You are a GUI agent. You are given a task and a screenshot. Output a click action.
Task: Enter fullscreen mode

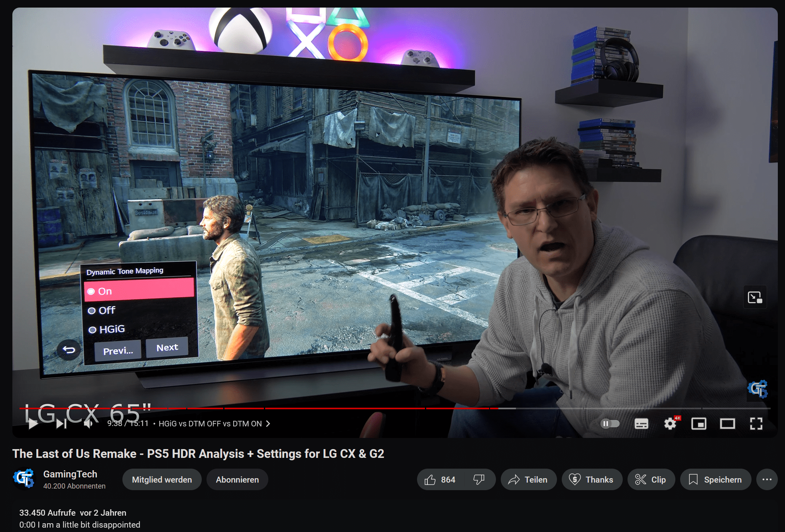pos(756,424)
